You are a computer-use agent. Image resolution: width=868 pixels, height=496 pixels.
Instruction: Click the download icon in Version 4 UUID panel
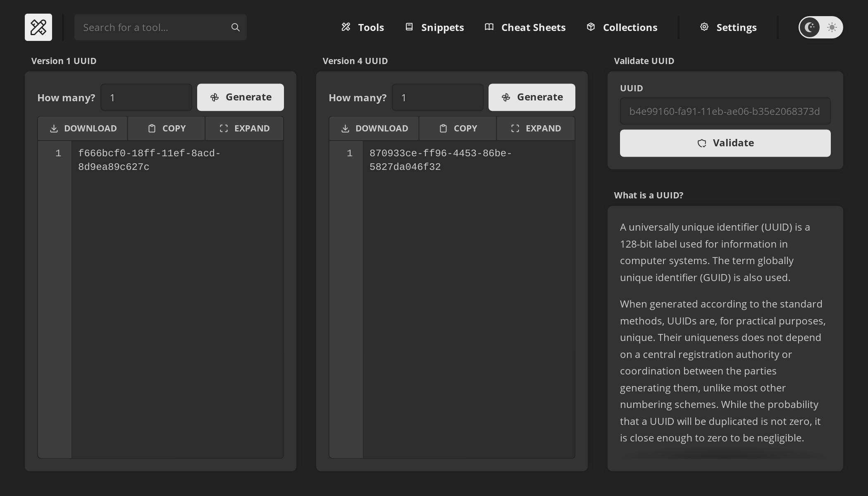[345, 128]
